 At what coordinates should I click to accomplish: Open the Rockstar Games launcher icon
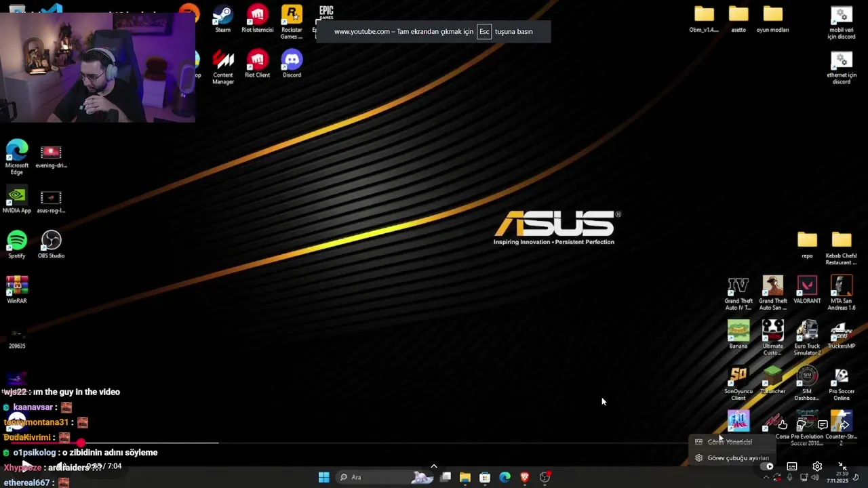click(x=292, y=22)
